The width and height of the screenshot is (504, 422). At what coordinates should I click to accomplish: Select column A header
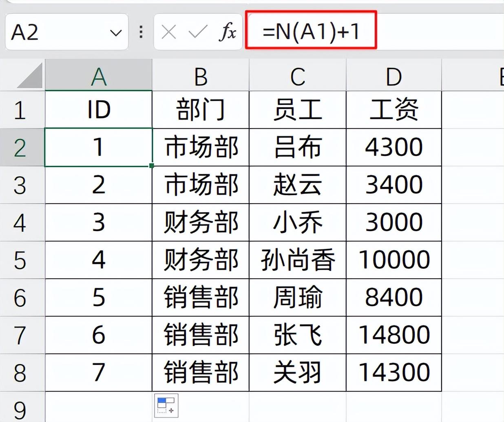pos(98,75)
